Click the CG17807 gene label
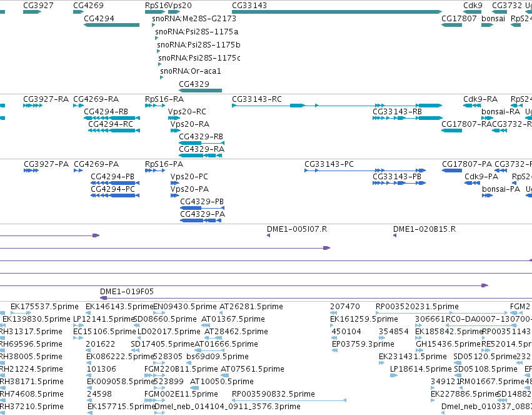This screenshot has width=532, height=416. tap(459, 18)
